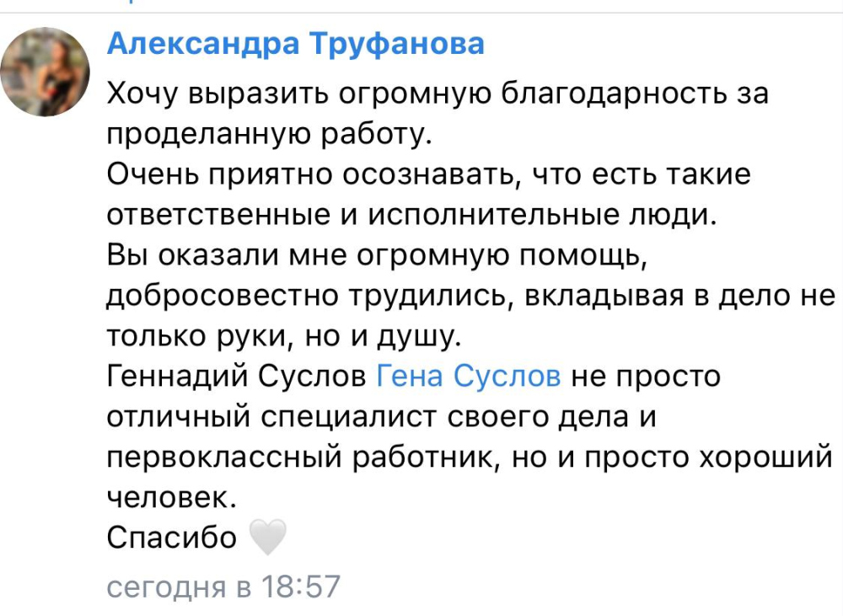Click the words первоклассный работник
The height and width of the screenshot is (616, 843).
[303, 458]
